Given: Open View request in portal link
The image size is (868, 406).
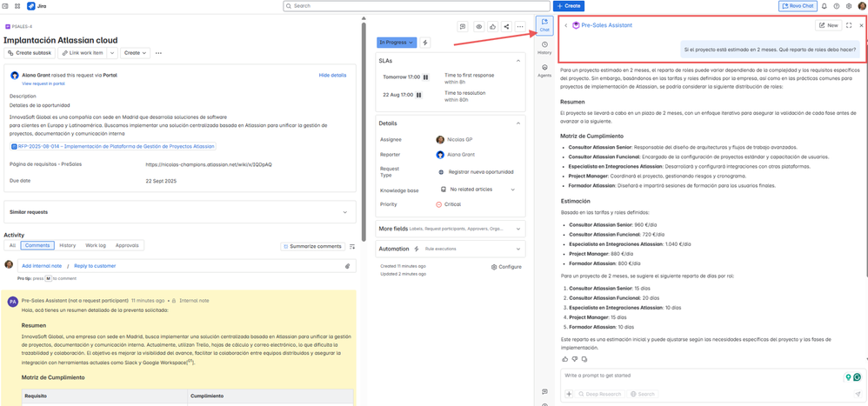Looking at the screenshot, I should click(x=43, y=83).
